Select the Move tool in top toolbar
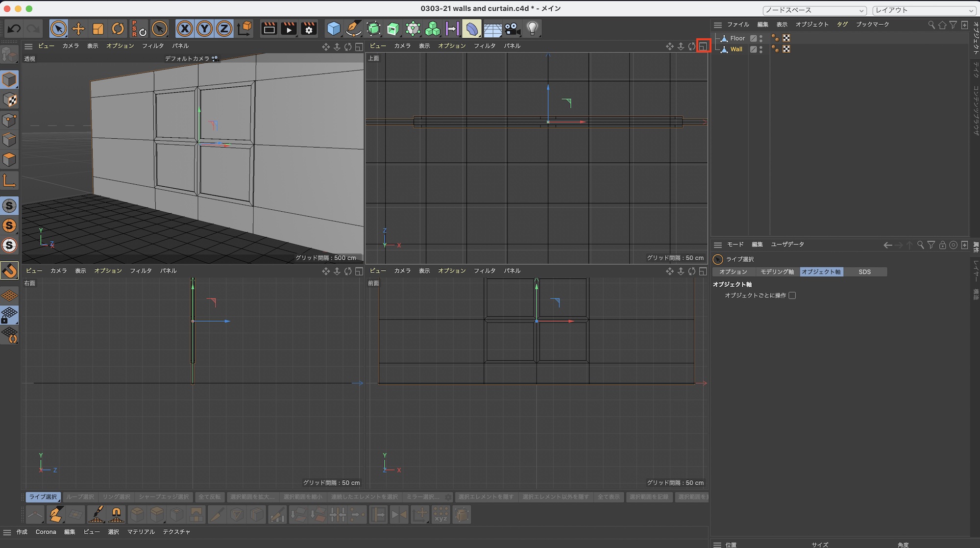Screen dimensions: 980x548 pos(78,29)
